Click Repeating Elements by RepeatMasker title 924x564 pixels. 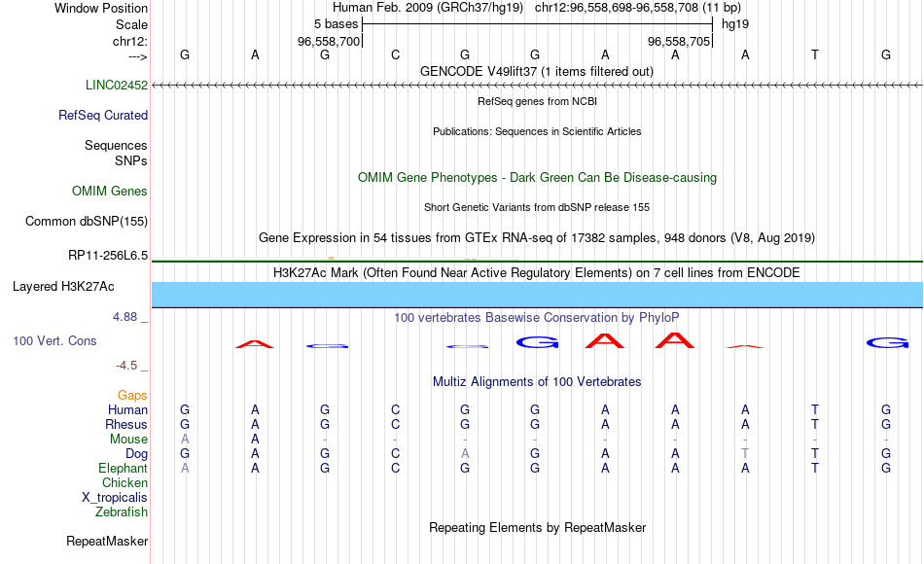point(537,527)
